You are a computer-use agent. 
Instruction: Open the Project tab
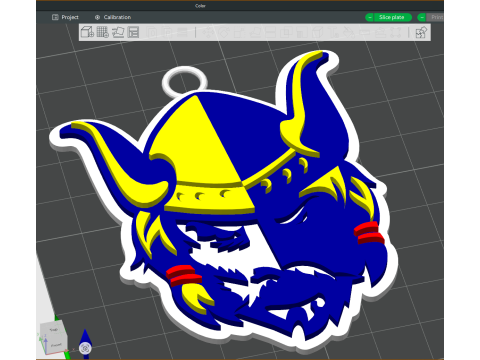point(65,17)
